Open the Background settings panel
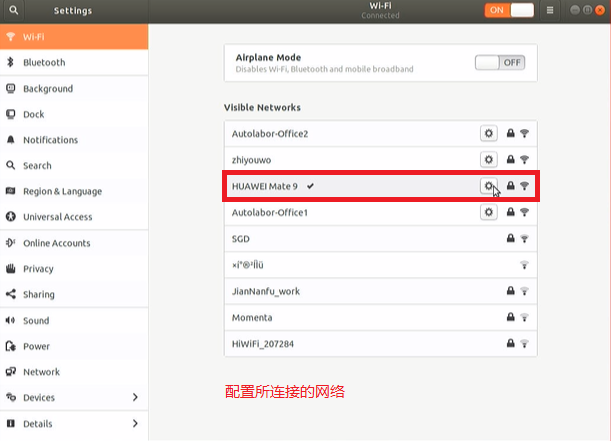The width and height of the screenshot is (611, 441). pos(48,89)
